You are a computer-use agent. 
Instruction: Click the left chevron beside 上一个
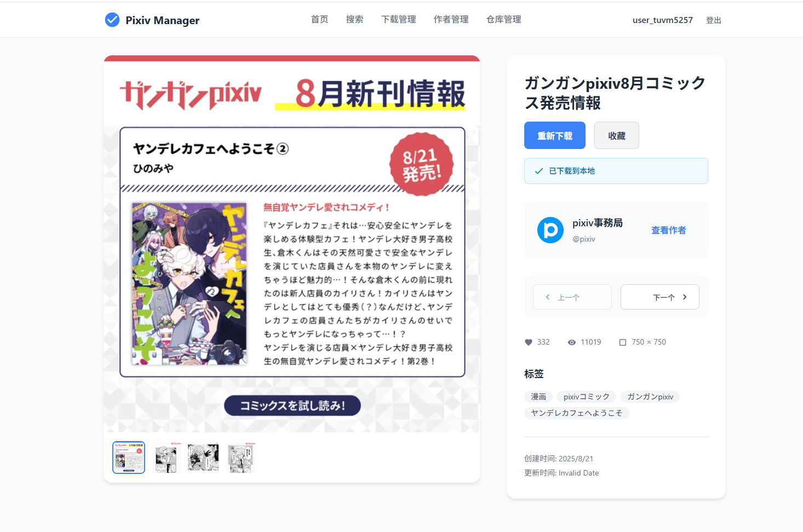tap(548, 297)
